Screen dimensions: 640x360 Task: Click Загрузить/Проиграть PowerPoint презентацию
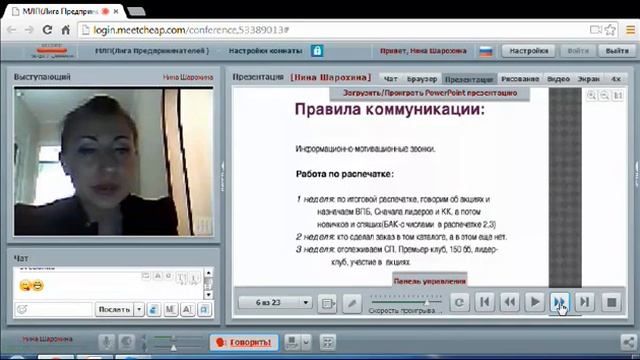(x=430, y=93)
